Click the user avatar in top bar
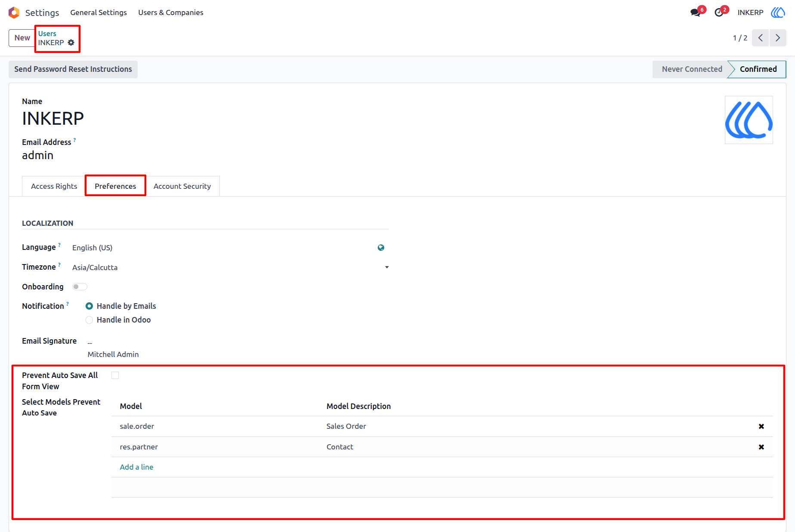The image size is (795, 532). (778, 12)
